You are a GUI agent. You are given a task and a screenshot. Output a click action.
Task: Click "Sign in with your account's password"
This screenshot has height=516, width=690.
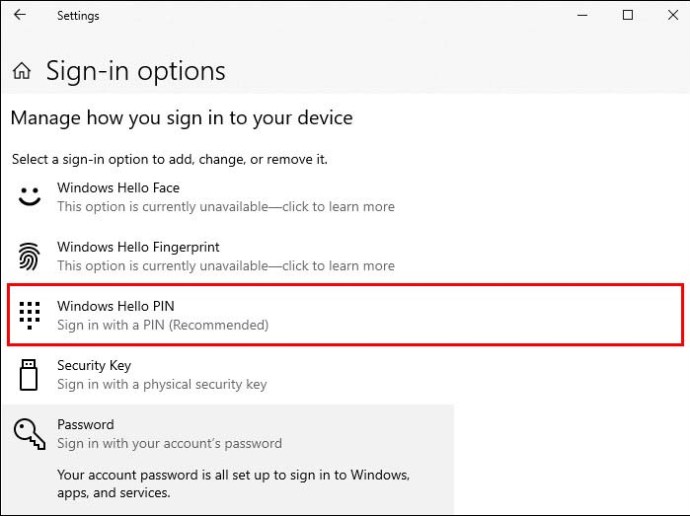point(169,443)
